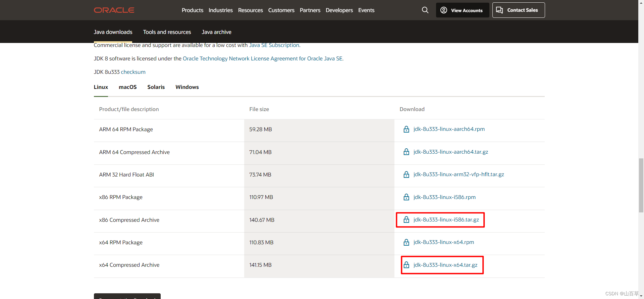Click the scrollbar down arrow
Image resolution: width=644 pixels, height=299 pixels.
(641, 296)
